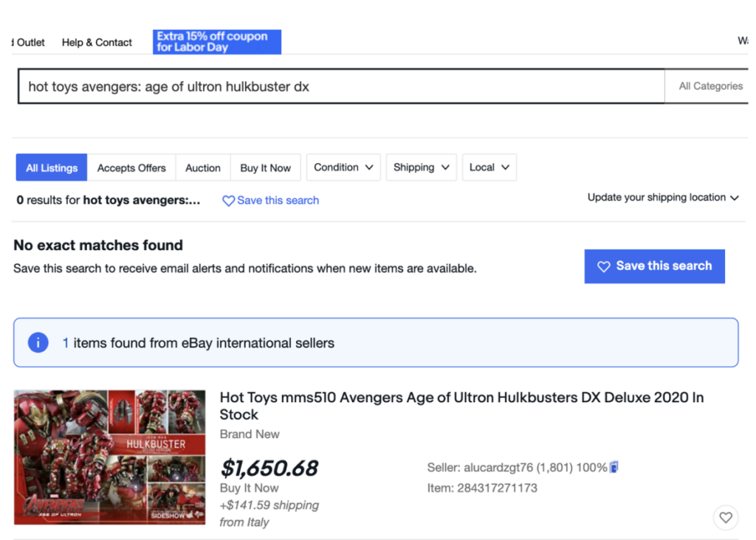
Task: Click the Outlet link in the top bar
Action: click(30, 43)
